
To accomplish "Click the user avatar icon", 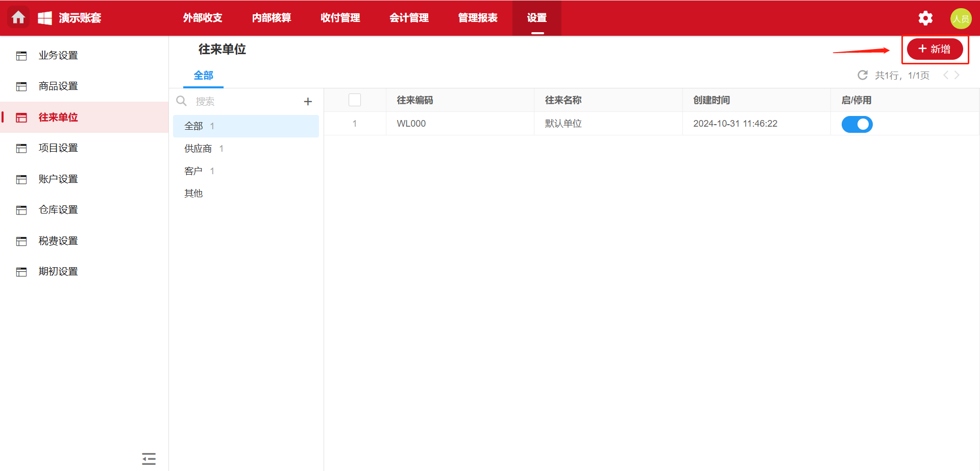I will pos(961,18).
